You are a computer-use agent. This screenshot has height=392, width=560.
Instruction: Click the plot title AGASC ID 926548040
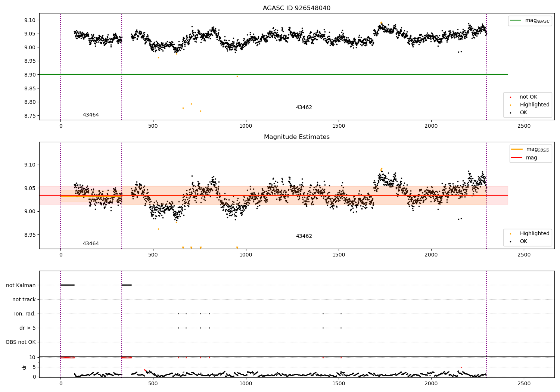coord(296,8)
